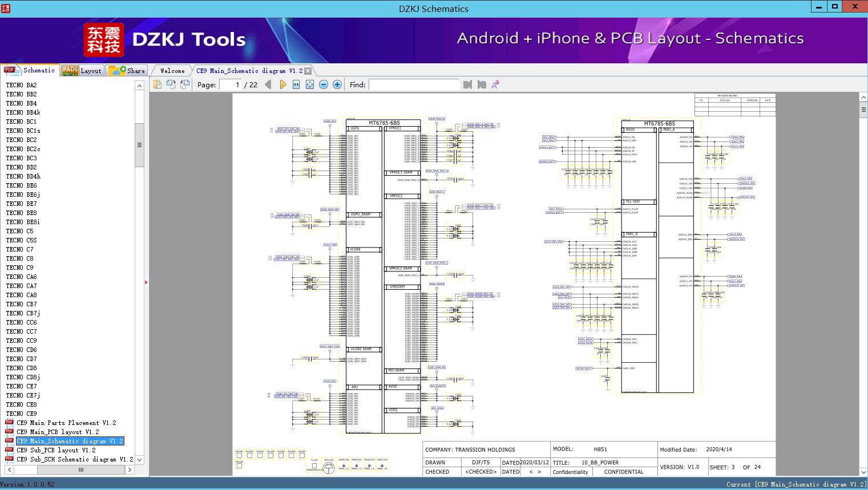The height and width of the screenshot is (490, 868).
Task: Select TECNO BE8i in the tree
Action: tap(23, 222)
